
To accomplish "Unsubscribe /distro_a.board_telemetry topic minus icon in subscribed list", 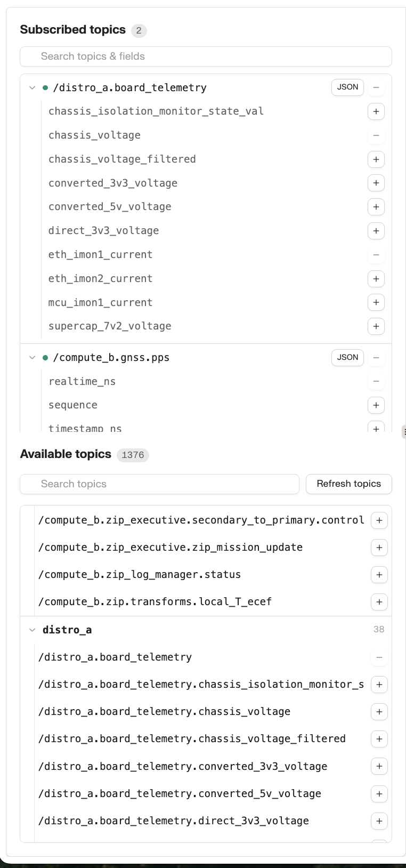I will [x=376, y=87].
